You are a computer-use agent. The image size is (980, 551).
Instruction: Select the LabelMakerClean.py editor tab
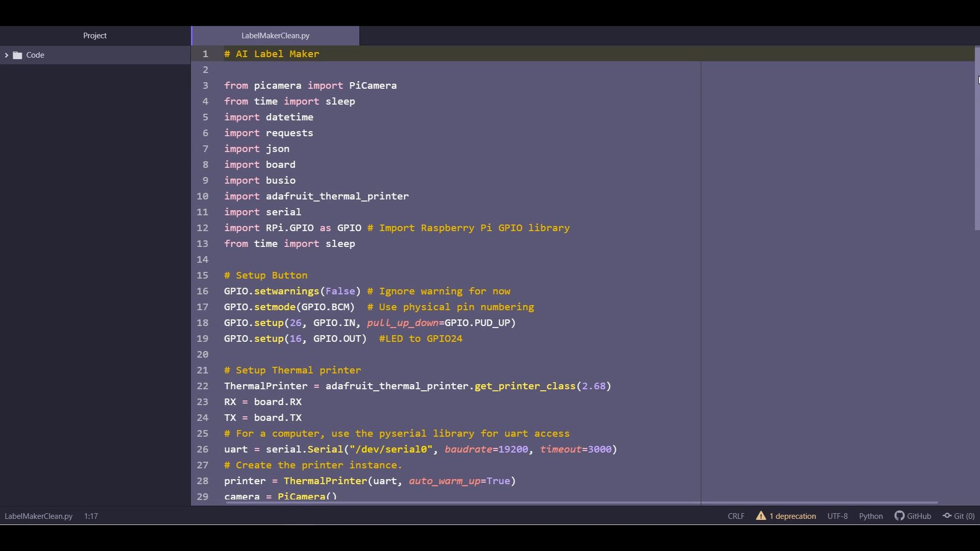(x=275, y=36)
